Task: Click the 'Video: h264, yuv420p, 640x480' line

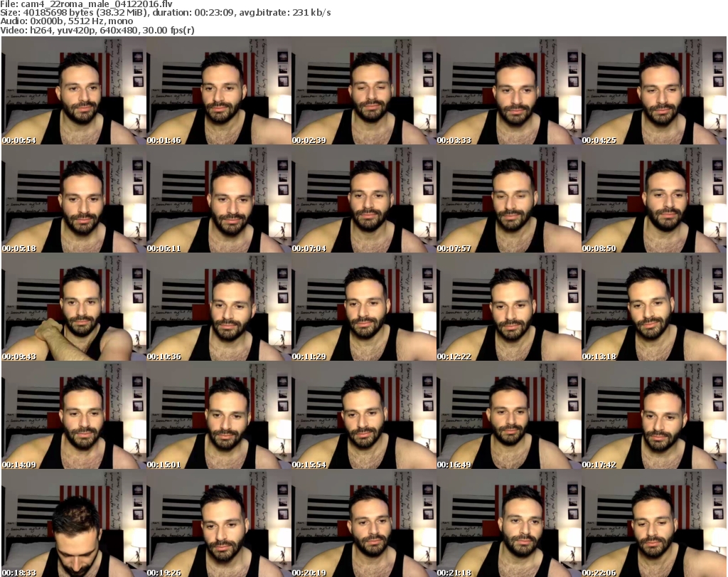Action: point(97,30)
